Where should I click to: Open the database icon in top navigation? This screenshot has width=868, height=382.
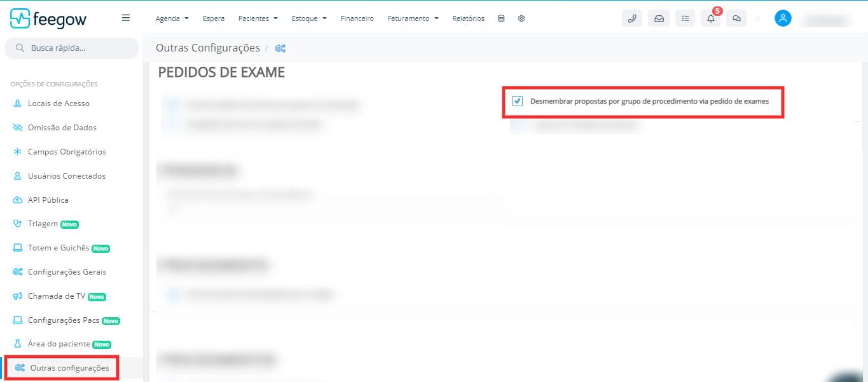pyautogui.click(x=501, y=18)
